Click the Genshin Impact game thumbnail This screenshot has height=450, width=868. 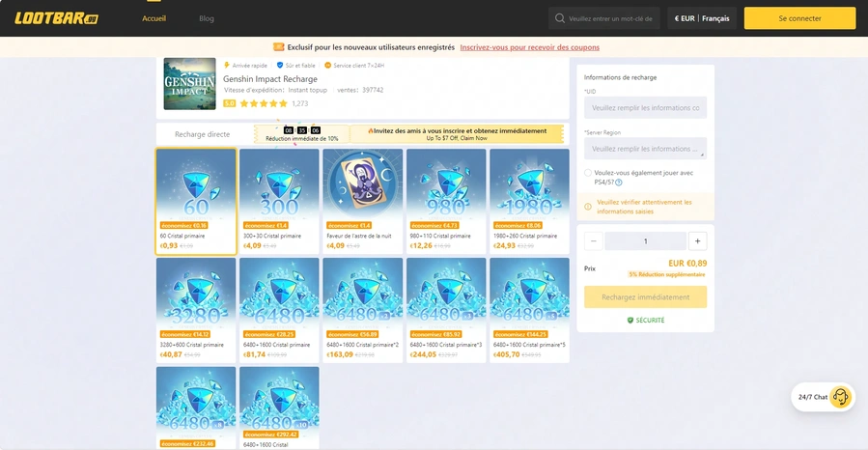point(189,84)
